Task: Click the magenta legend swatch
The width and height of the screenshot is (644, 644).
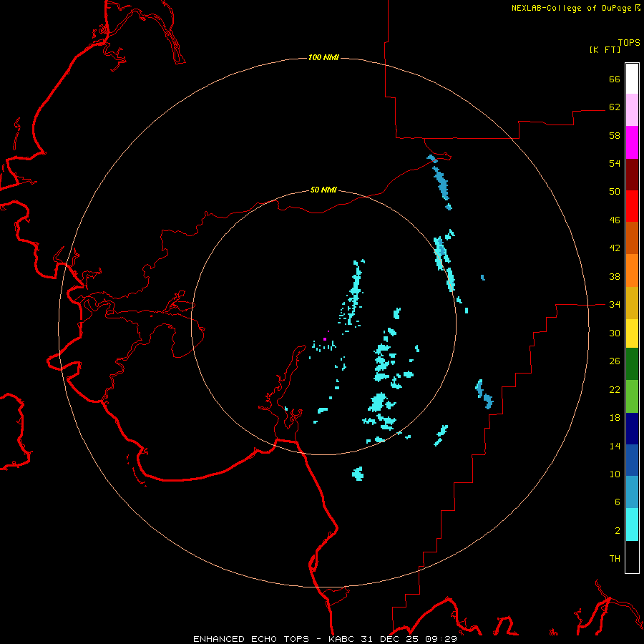Action: [632, 142]
